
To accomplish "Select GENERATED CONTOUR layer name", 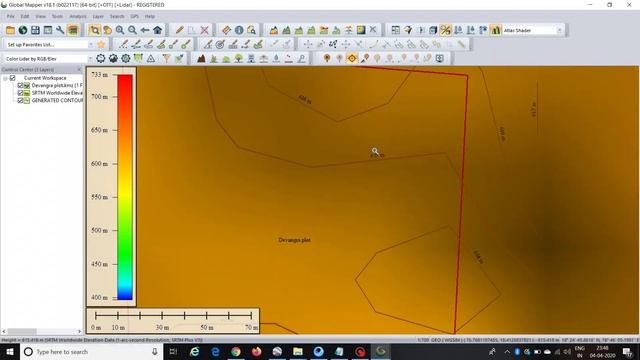I will click(57, 100).
